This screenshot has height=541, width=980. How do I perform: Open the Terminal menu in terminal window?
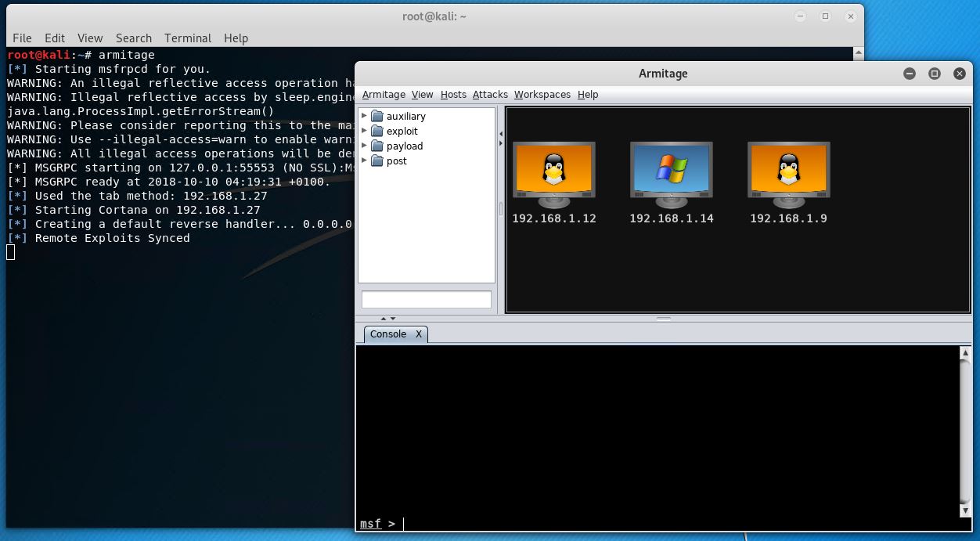tap(188, 38)
